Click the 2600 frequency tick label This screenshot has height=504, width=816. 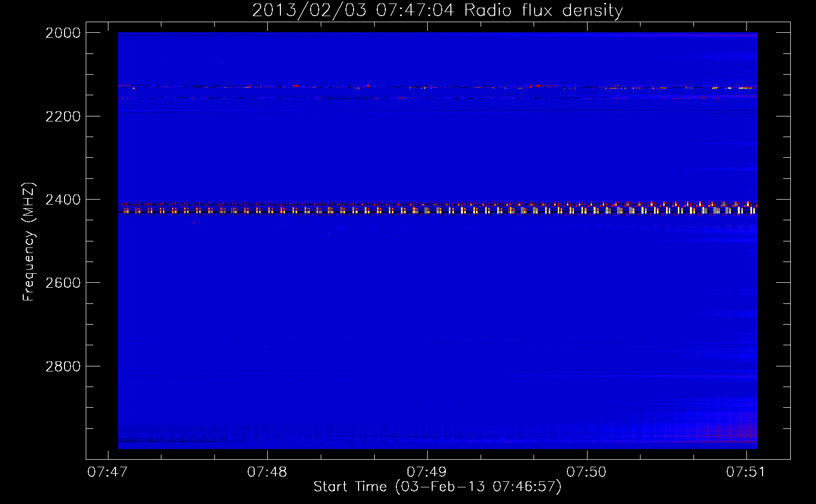63,283
